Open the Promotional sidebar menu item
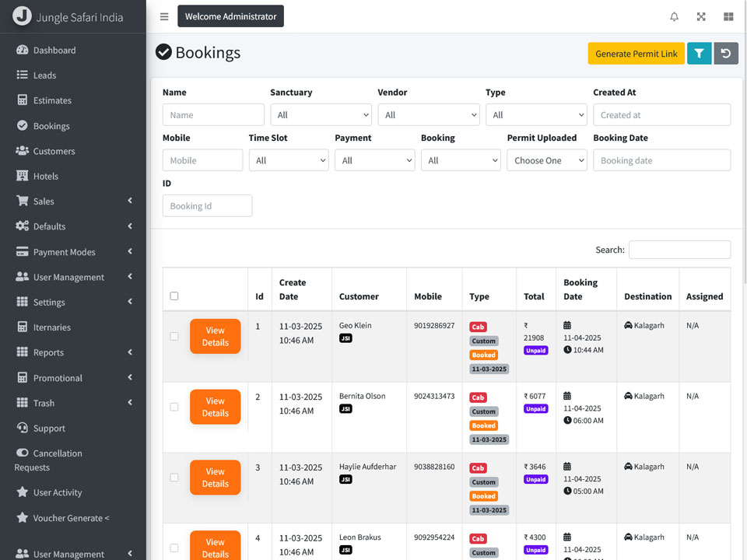 pos(73,378)
